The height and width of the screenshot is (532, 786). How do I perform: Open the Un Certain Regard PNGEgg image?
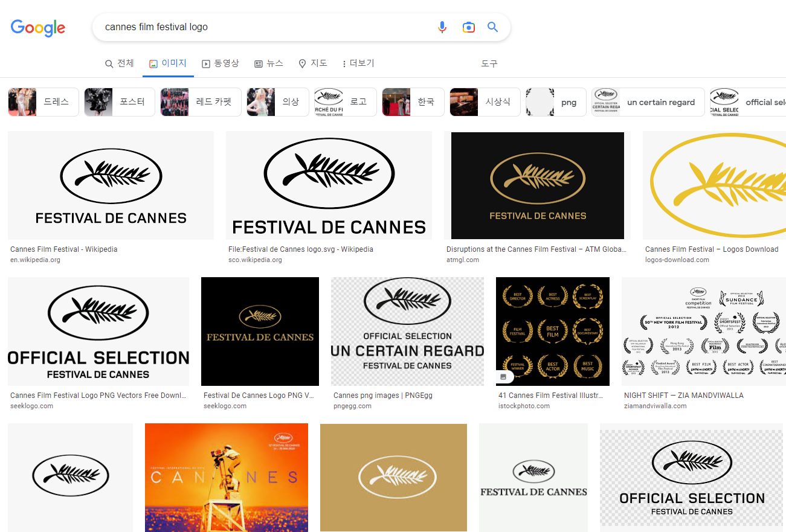(x=407, y=332)
